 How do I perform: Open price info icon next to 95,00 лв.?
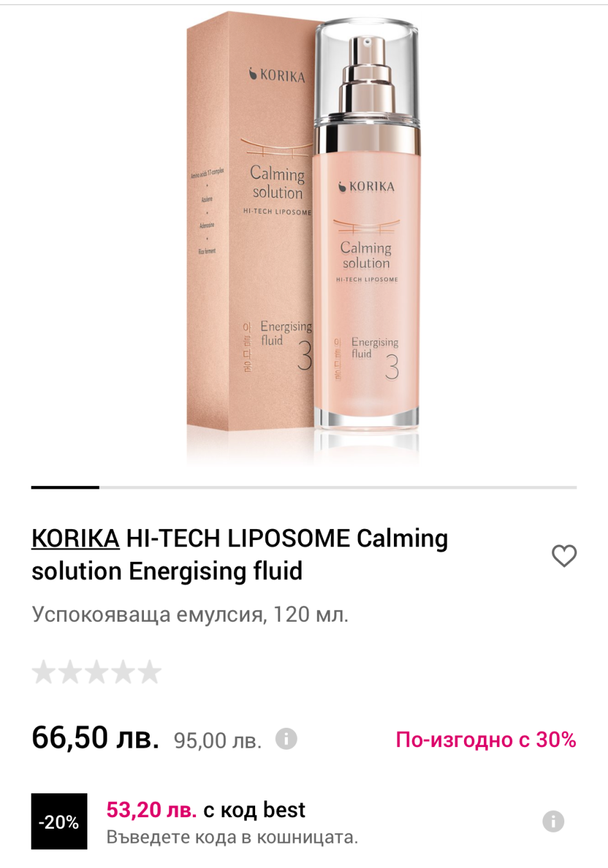[287, 739]
